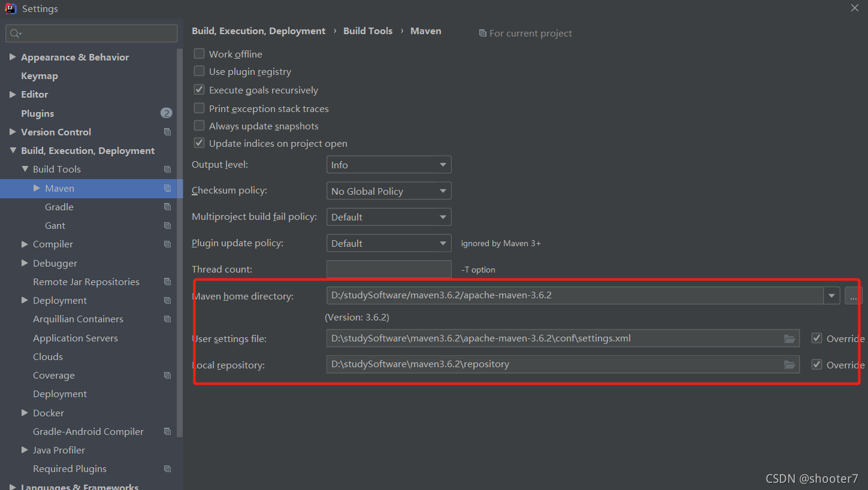
Task: Click project-level icon beside Required Plugins
Action: point(167,469)
